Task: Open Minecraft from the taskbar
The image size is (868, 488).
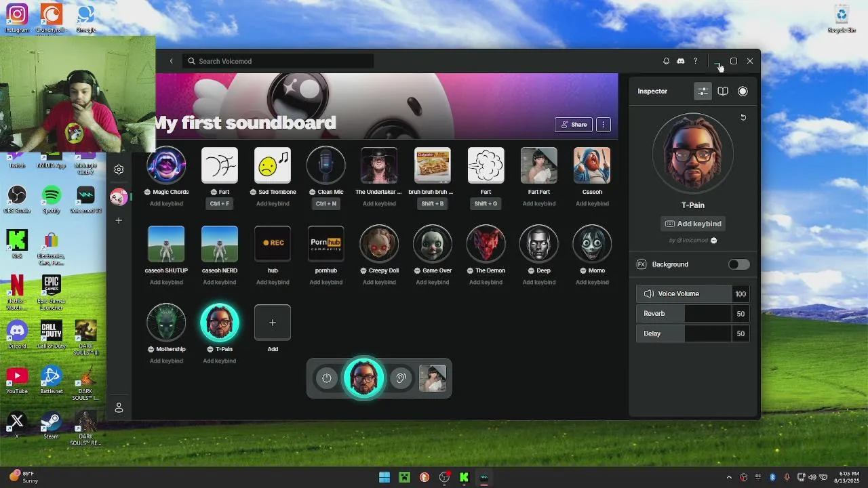Action: (405, 477)
